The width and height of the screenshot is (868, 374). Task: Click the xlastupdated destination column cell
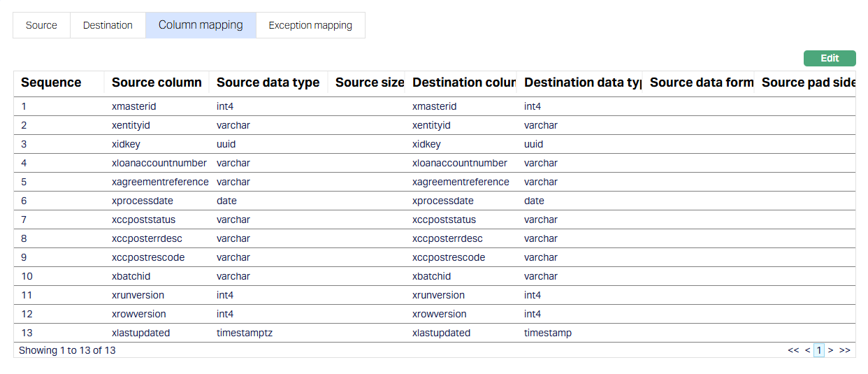(441, 333)
